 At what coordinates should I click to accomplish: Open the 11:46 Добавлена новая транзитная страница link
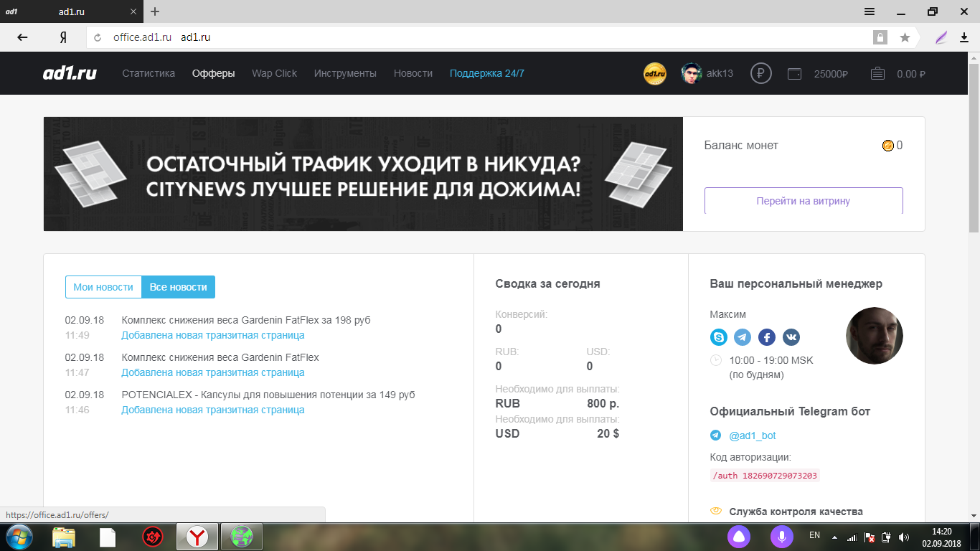point(213,410)
